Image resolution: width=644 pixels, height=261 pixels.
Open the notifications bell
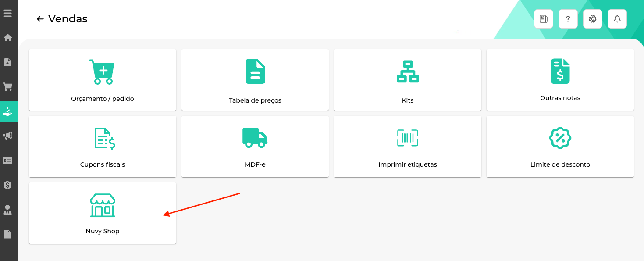[617, 19]
